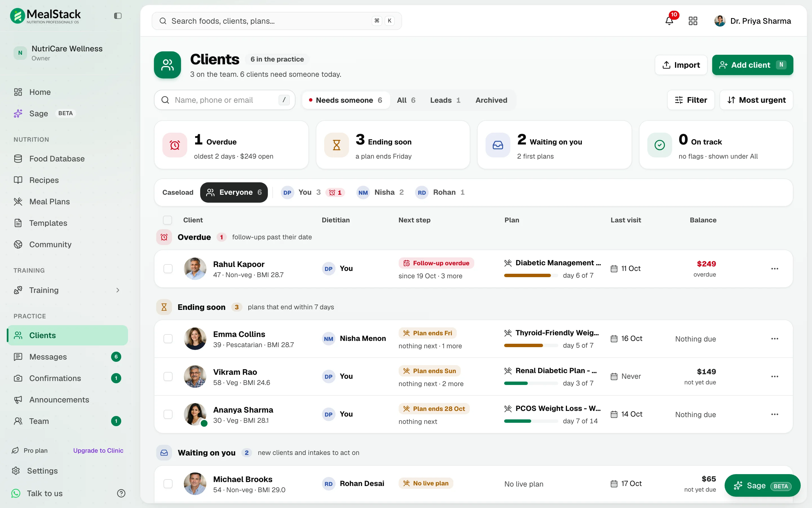The height and width of the screenshot is (508, 812).
Task: Click the Add client button
Action: [x=753, y=65]
